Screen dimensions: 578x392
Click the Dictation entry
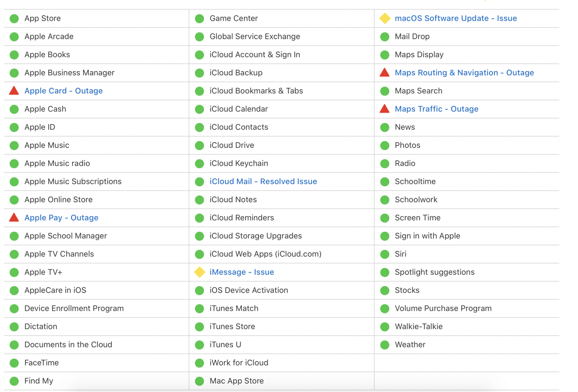coord(41,326)
